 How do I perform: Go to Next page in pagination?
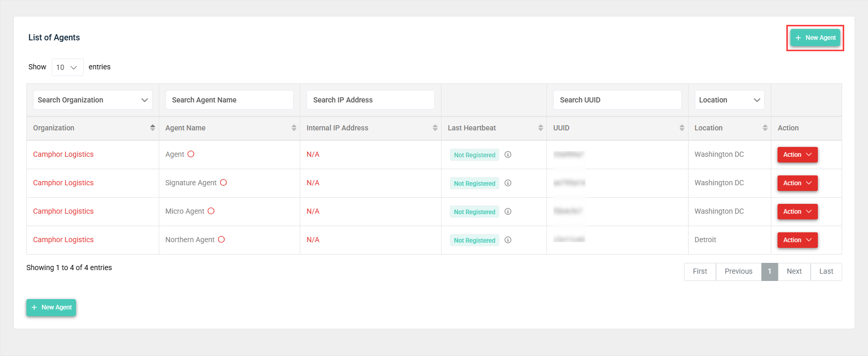click(x=794, y=272)
